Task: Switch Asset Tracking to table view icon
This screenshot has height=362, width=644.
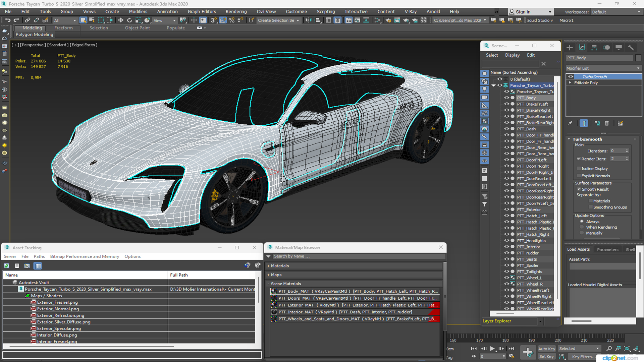Action: point(38,266)
